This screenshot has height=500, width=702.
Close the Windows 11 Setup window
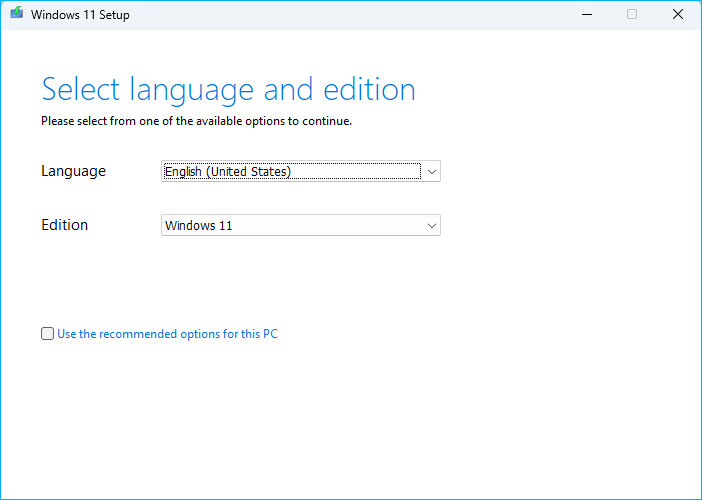[x=678, y=14]
